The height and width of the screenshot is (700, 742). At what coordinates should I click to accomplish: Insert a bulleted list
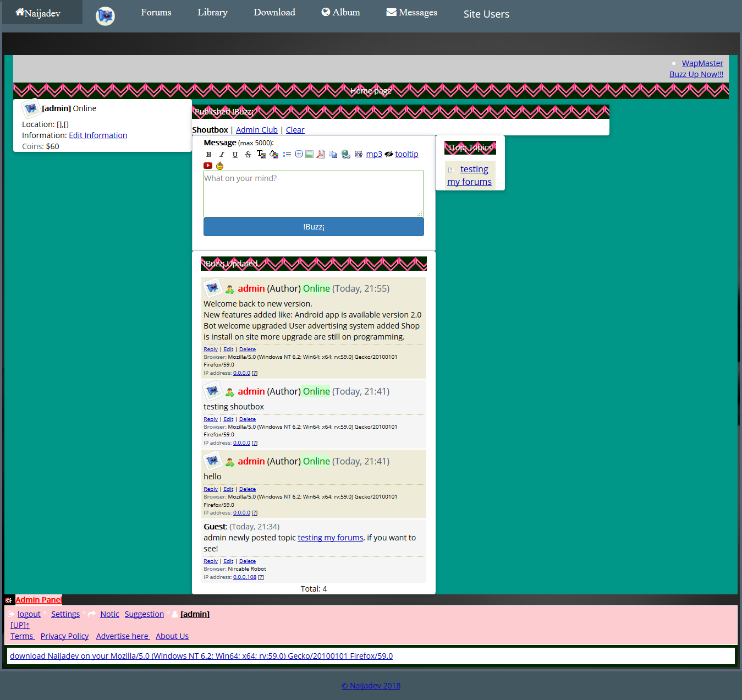(287, 155)
